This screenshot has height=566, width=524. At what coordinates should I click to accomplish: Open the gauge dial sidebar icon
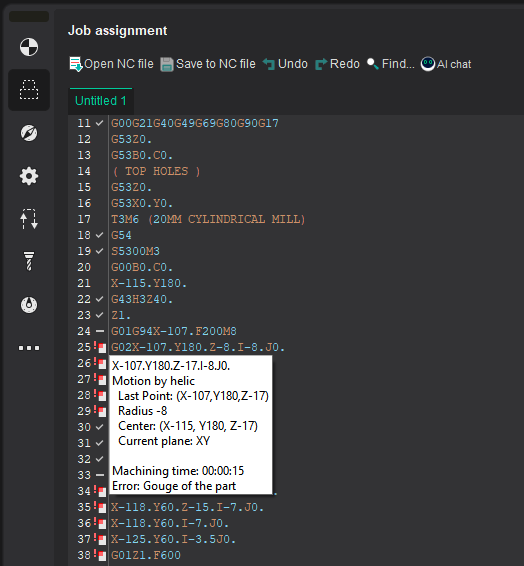click(29, 305)
